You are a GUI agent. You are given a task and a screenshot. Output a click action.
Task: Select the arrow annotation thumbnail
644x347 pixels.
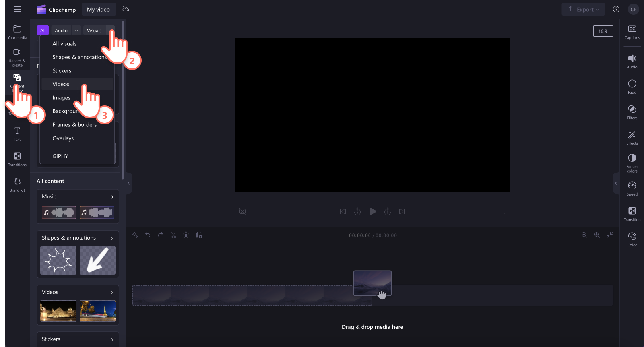tap(97, 260)
